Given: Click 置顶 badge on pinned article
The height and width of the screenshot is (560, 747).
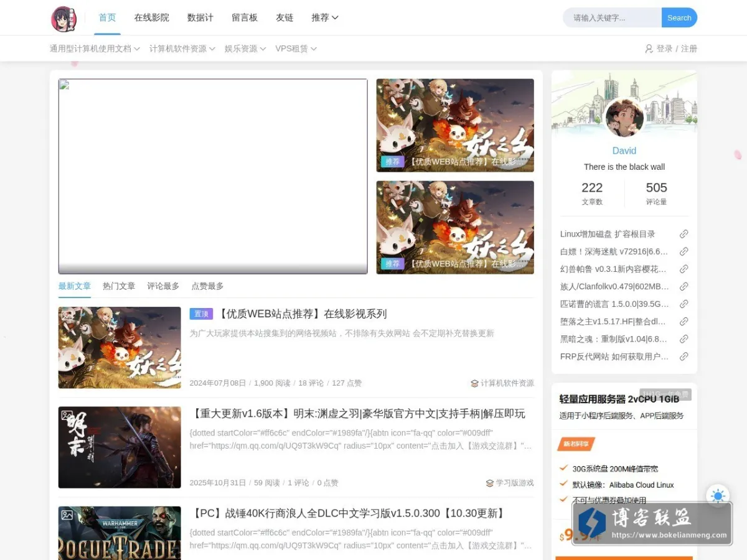Looking at the screenshot, I should [201, 314].
